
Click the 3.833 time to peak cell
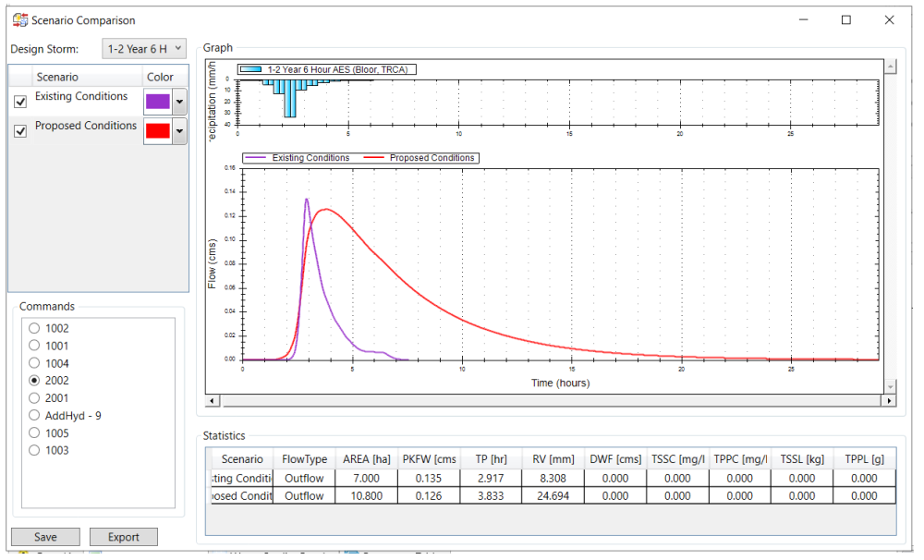491,495
